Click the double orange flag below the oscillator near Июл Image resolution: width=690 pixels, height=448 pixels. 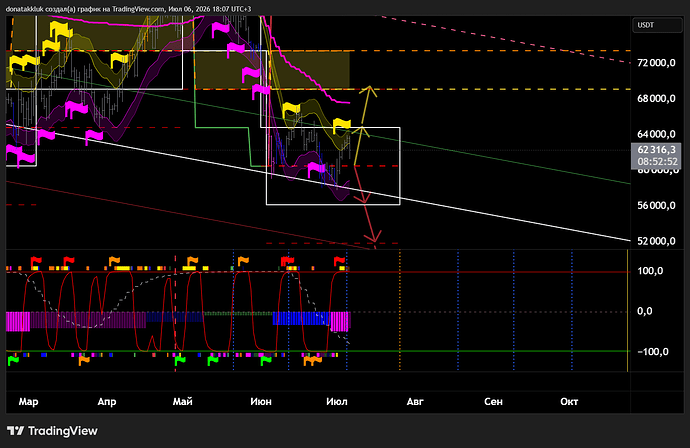313,360
